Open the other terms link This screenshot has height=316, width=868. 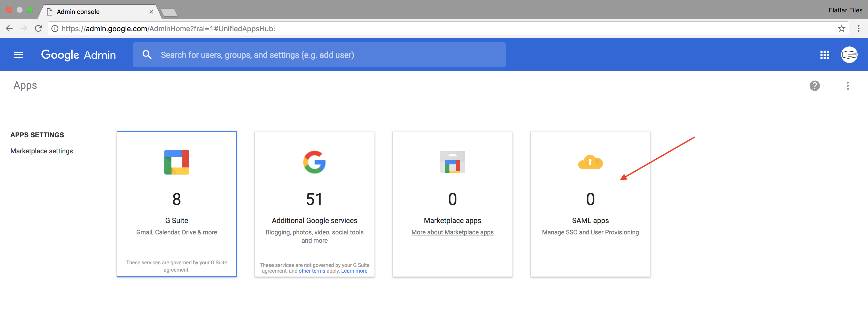[312, 271]
